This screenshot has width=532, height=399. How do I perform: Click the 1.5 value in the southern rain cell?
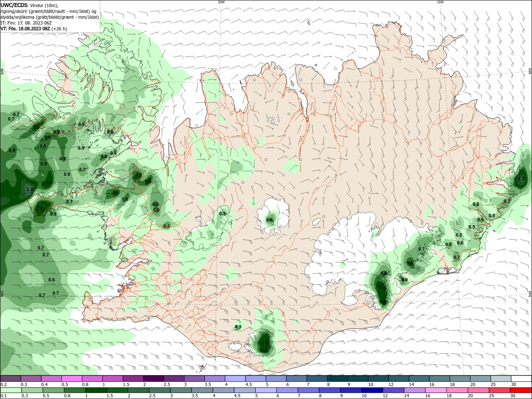264,343
